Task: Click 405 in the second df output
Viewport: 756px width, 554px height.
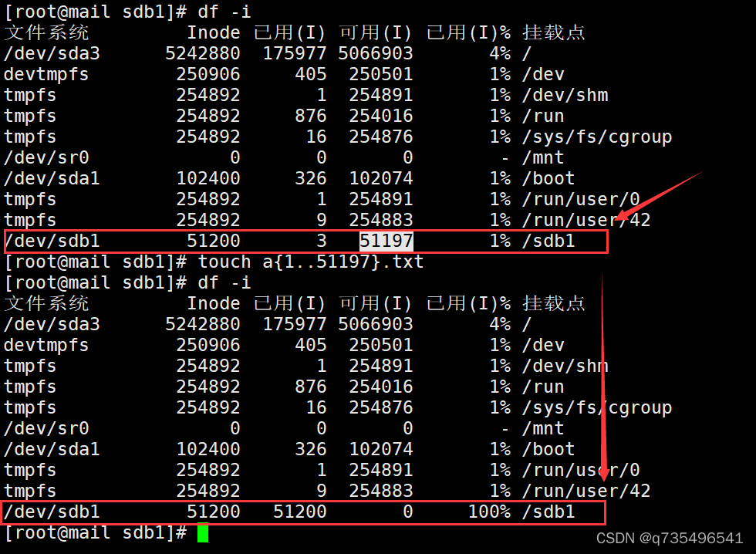Action: [310, 345]
